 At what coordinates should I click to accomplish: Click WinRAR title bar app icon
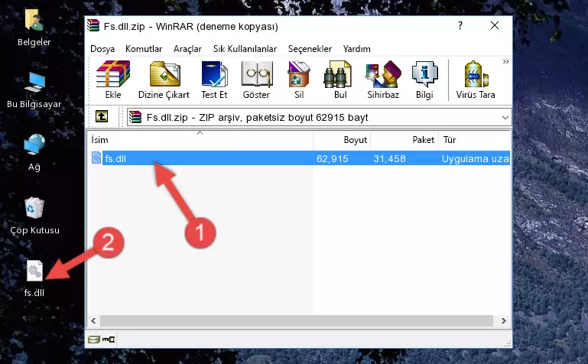(93, 25)
